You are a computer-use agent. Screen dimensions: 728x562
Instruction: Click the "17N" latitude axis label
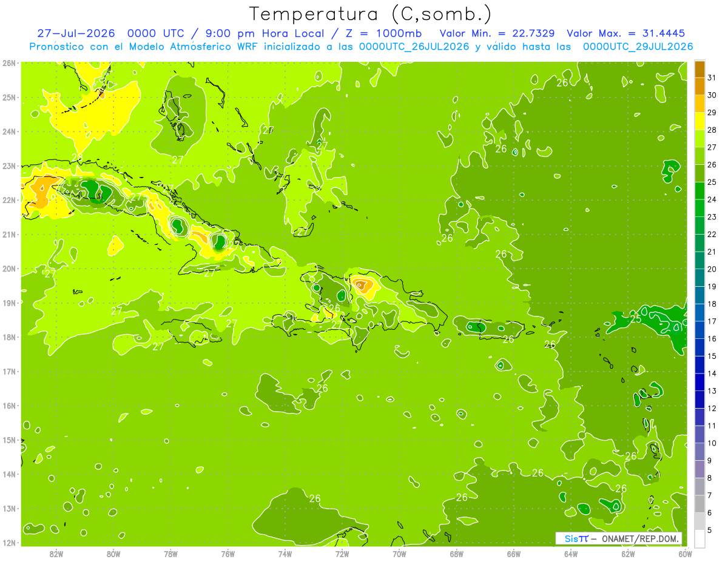point(9,372)
